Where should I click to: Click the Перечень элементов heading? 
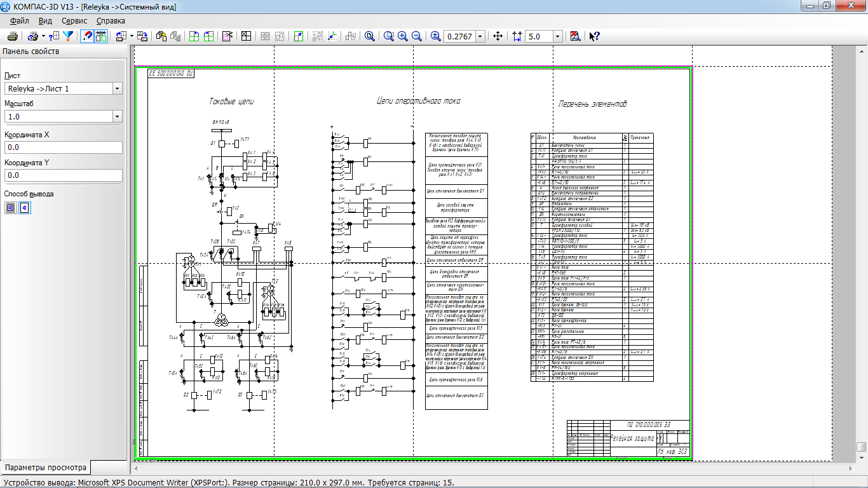[592, 104]
